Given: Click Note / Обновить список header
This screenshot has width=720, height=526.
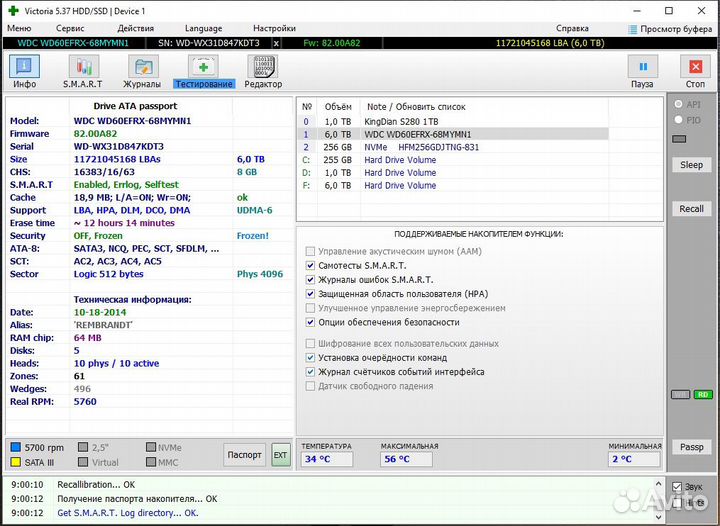Looking at the screenshot, I should (416, 107).
